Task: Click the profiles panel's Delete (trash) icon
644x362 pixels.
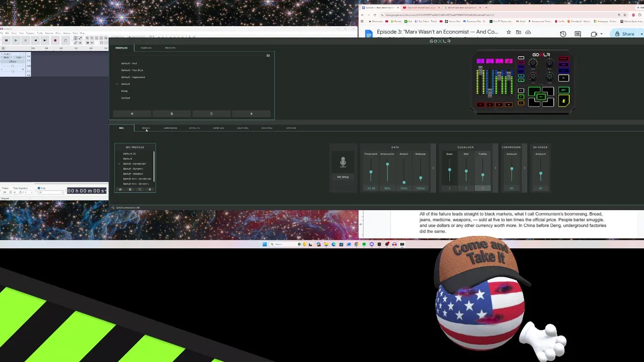Action: click(x=251, y=114)
